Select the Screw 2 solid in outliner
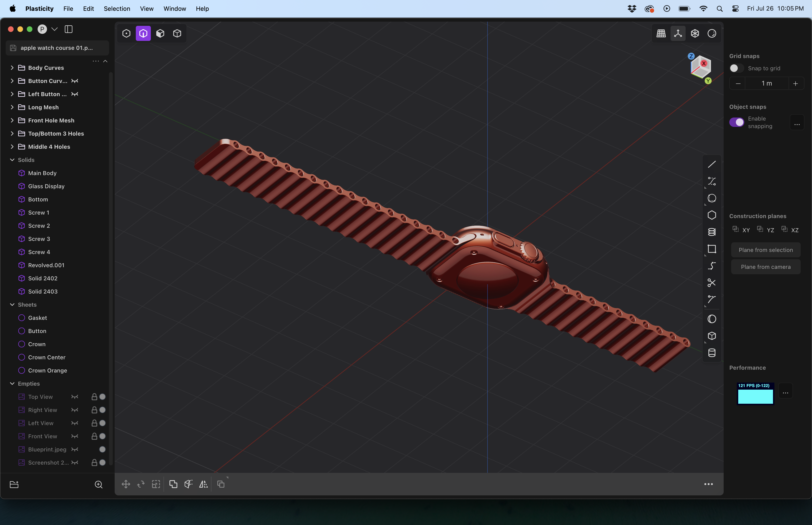 tap(39, 225)
